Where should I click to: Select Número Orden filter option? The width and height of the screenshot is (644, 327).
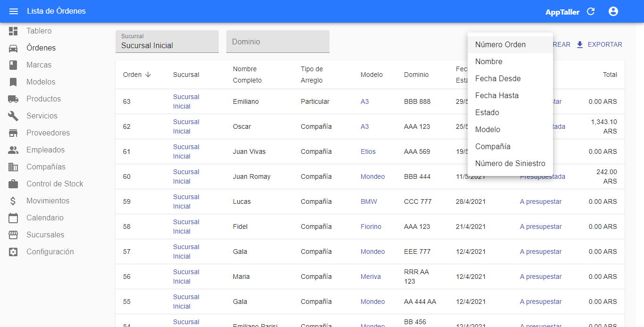pyautogui.click(x=510, y=45)
